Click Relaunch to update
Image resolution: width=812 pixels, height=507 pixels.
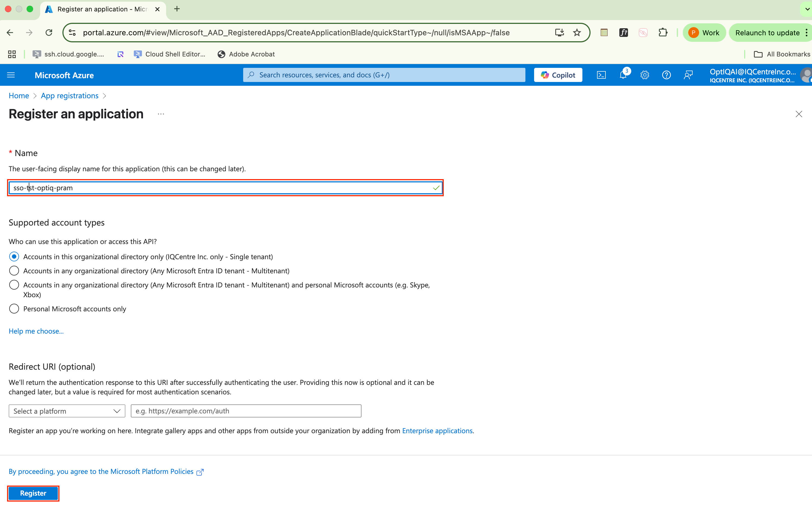tap(767, 33)
